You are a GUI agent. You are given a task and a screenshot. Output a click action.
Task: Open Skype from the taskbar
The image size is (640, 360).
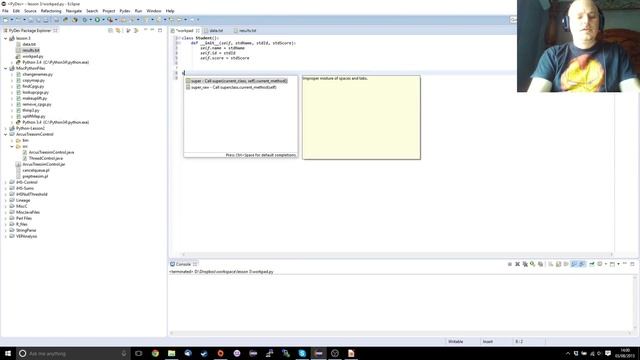[x=302, y=353]
